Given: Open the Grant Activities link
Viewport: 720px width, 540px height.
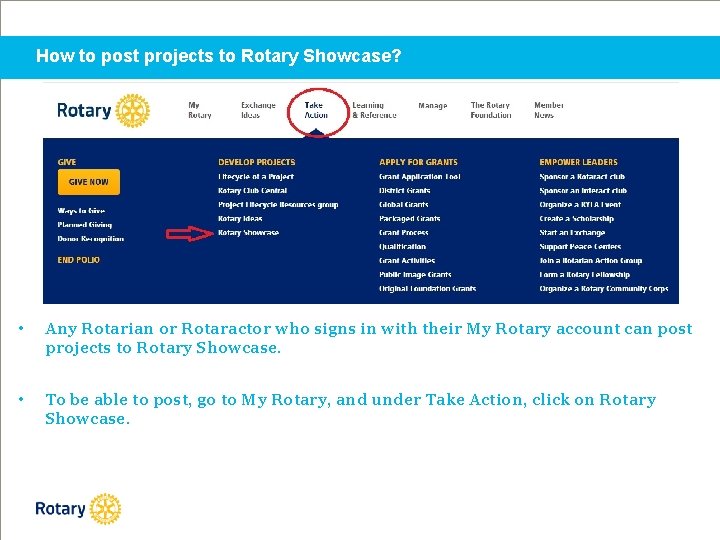Looking at the screenshot, I should point(407,261).
